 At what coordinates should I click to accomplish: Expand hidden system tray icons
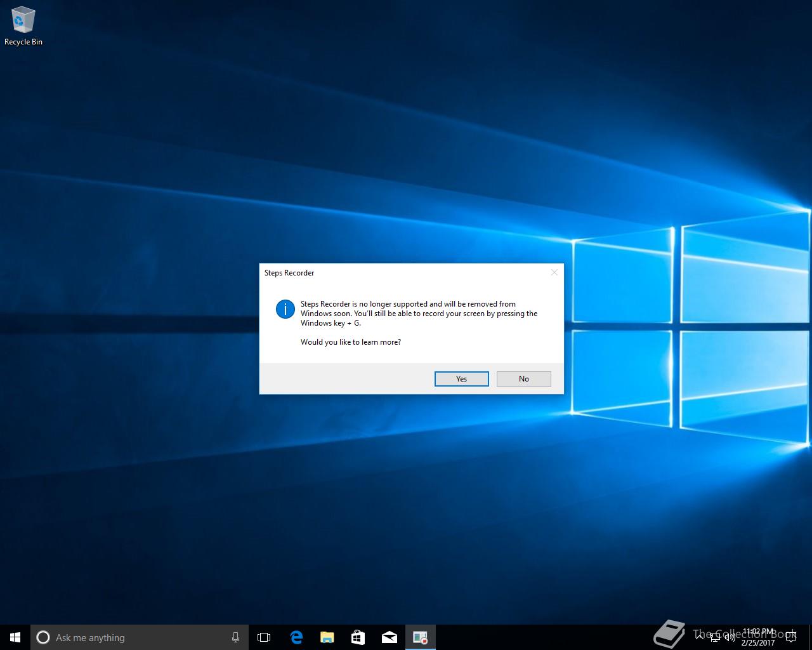(x=699, y=637)
